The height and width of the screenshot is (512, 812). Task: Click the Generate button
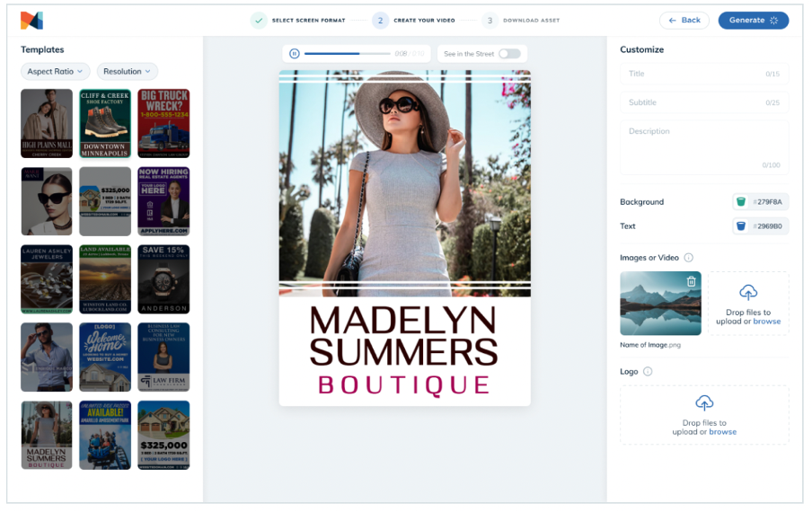coord(753,20)
